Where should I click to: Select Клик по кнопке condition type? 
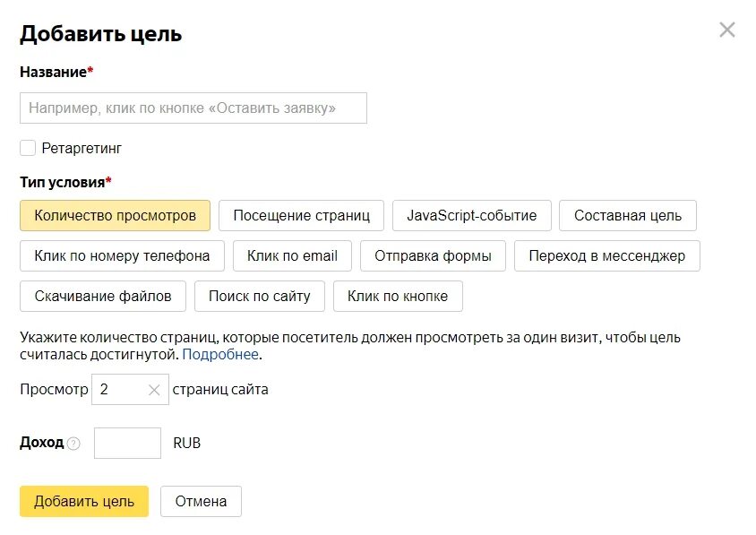pyautogui.click(x=397, y=297)
